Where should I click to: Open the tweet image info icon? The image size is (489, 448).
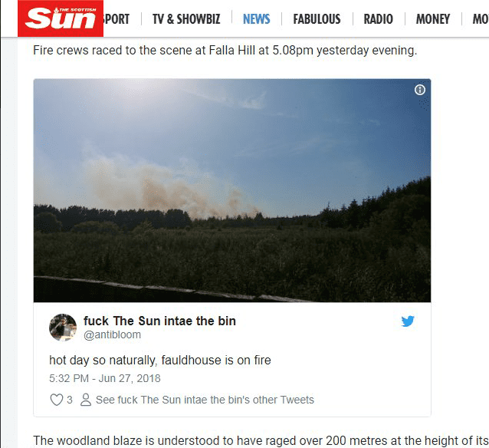[x=420, y=90]
